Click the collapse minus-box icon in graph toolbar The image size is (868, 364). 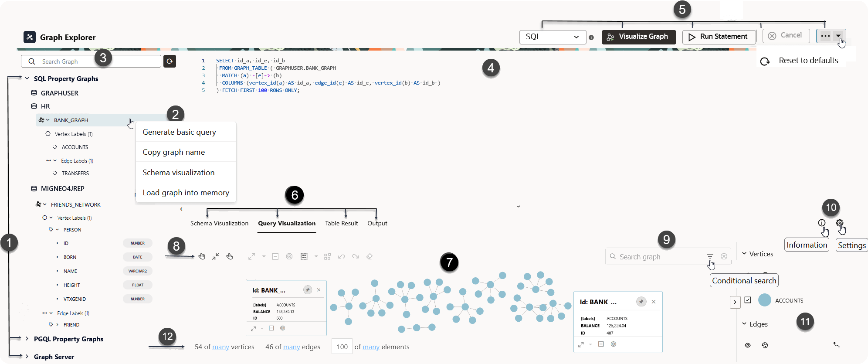point(275,256)
